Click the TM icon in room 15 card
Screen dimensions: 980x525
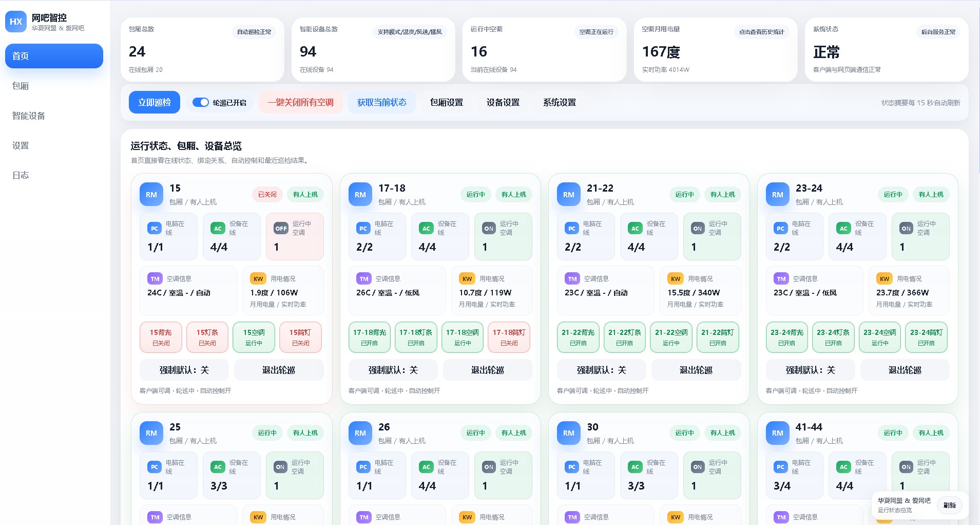155,279
